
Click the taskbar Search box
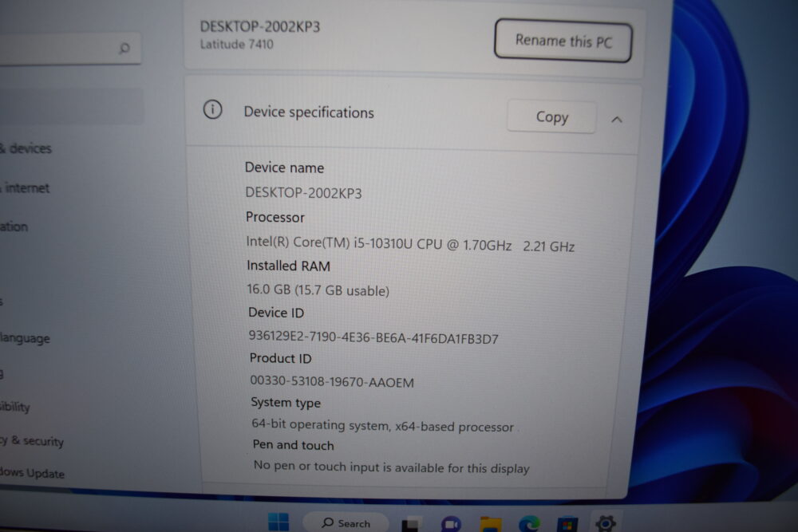[346, 523]
